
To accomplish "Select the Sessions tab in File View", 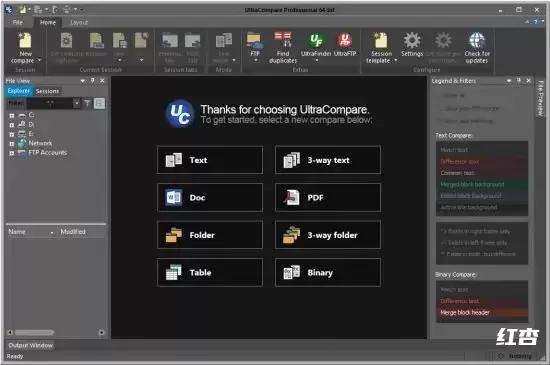I will coord(47,91).
